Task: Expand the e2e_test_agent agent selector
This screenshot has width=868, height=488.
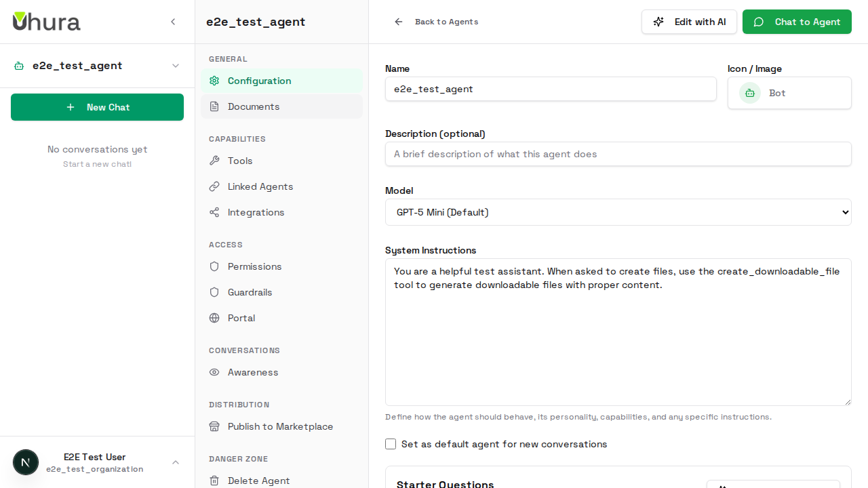Action: click(97, 66)
